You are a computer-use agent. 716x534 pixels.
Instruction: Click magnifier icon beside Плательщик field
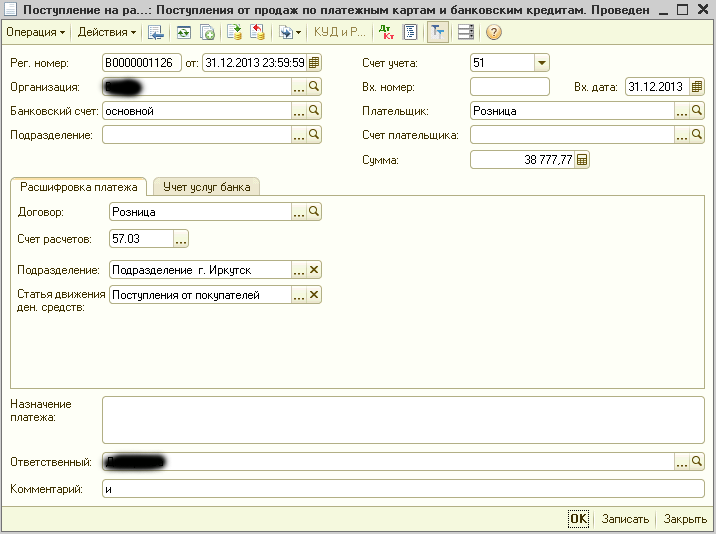(698, 111)
